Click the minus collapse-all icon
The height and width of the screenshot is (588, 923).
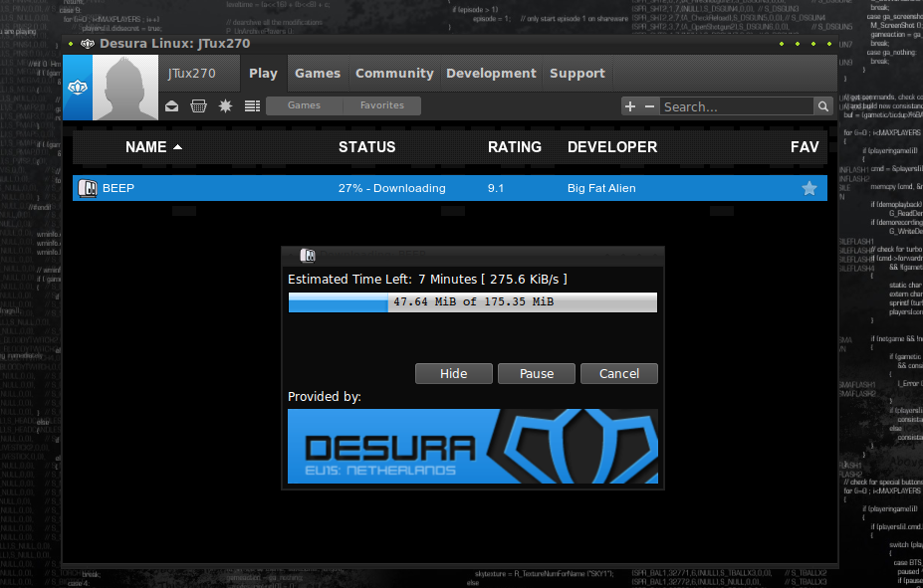[649, 106]
